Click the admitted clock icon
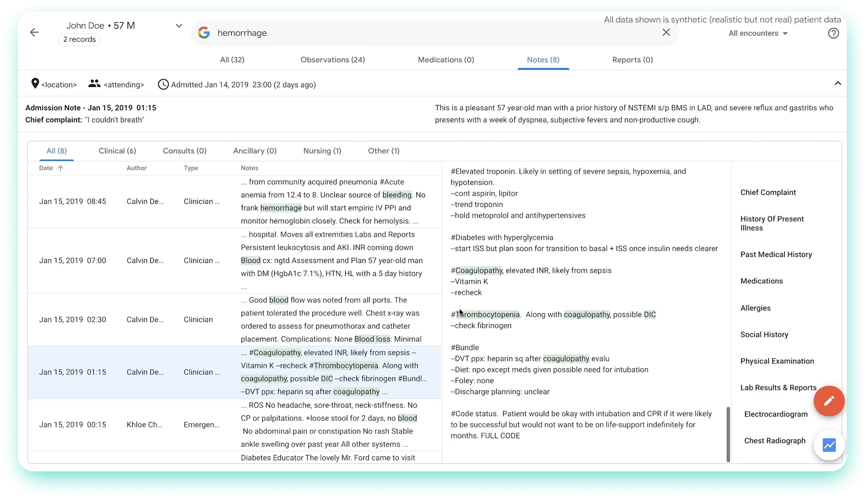868x499 pixels. [x=163, y=84]
